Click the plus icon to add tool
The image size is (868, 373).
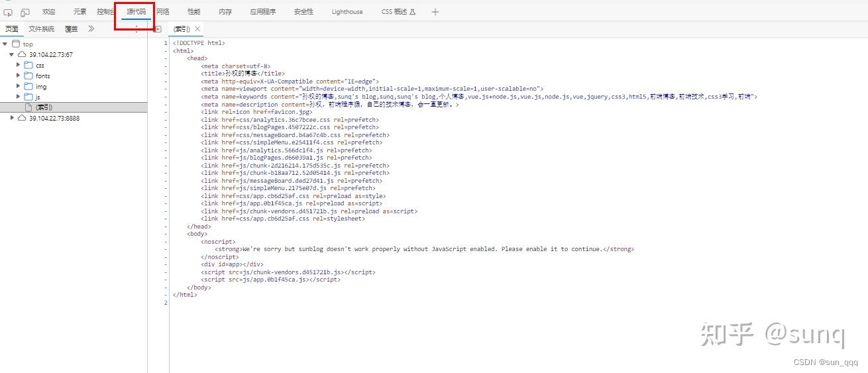coord(435,12)
